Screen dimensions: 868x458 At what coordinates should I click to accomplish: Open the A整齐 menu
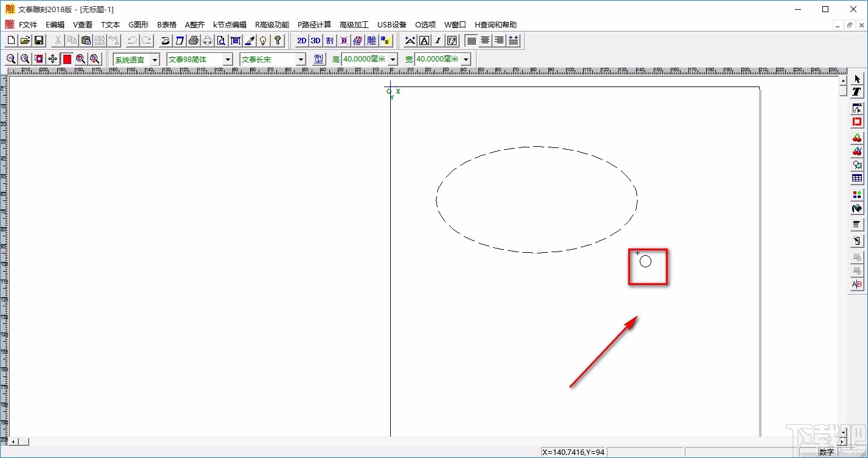tap(195, 25)
